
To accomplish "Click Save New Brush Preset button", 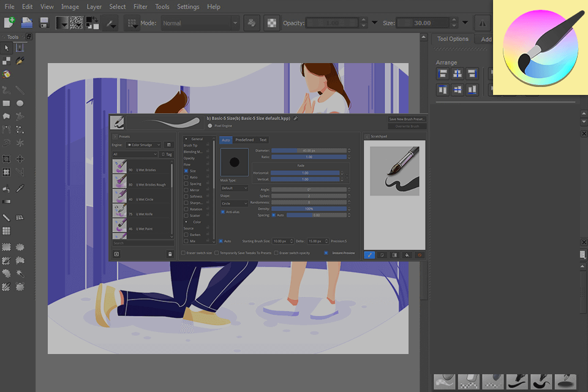I will tap(407, 119).
